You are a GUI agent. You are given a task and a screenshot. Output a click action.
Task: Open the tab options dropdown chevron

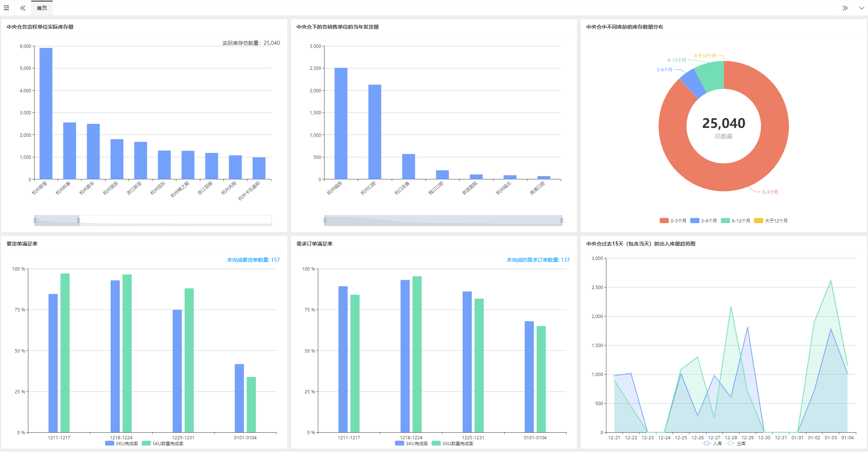pos(861,8)
